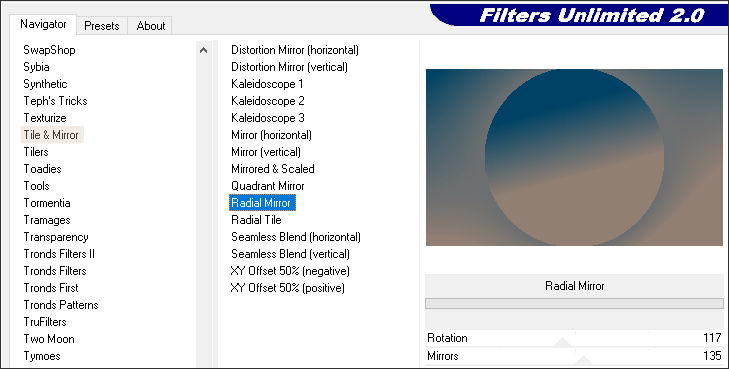Choose Kaleidoscope 2 filter

tap(268, 101)
